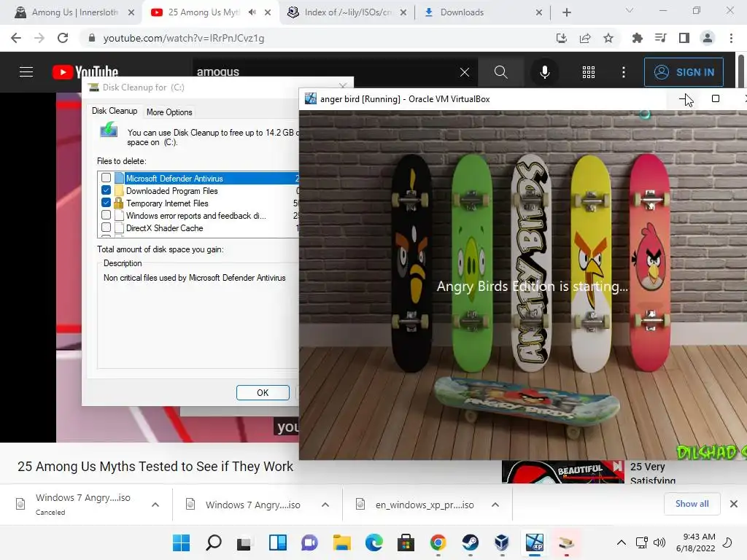Open volume control in system tray
Image resolution: width=747 pixels, height=560 pixels.
[659, 542]
